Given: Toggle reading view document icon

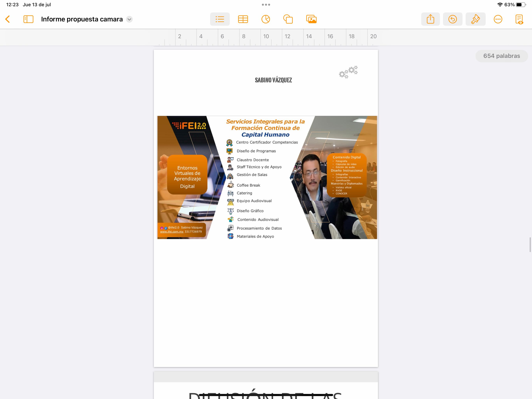Looking at the screenshot, I should [x=519, y=19].
